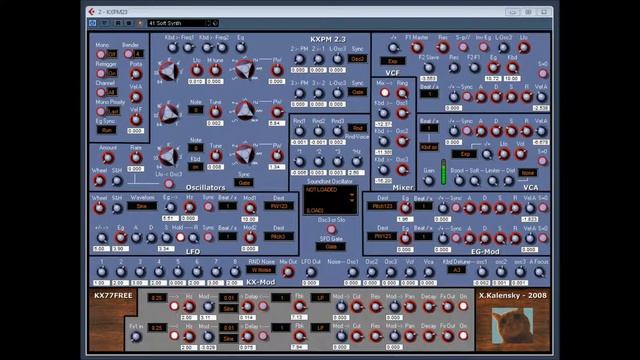Click the Mixer Ring knob
The height and width of the screenshot is (360, 640).
click(402, 93)
